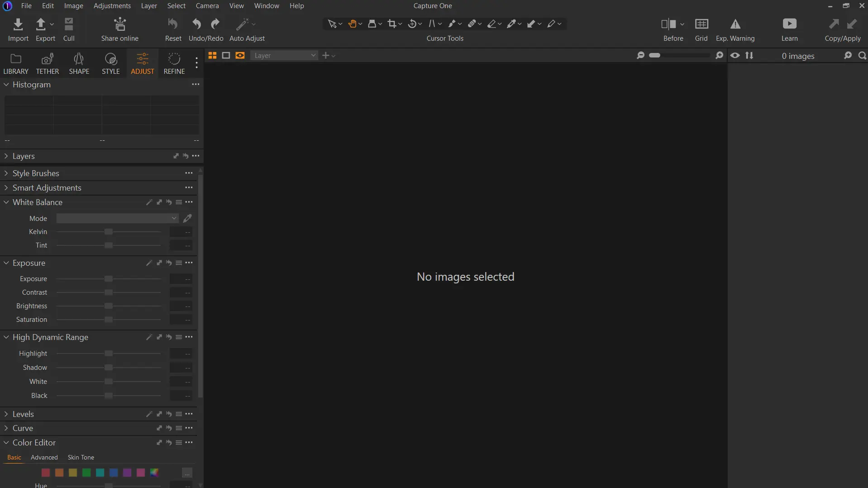Image resolution: width=868 pixels, height=488 pixels.
Task: Select the Loupe cursor tool
Action: coord(372,24)
